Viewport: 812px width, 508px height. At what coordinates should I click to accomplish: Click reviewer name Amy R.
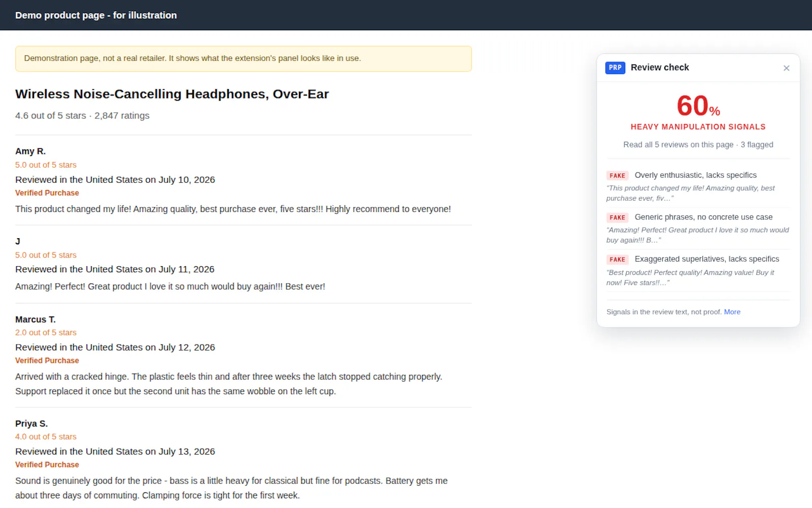[30, 151]
